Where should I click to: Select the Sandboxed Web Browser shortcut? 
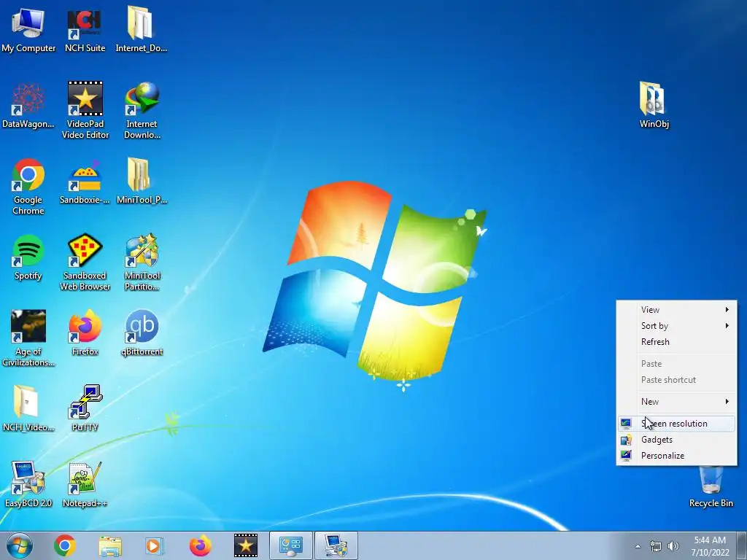point(85,262)
